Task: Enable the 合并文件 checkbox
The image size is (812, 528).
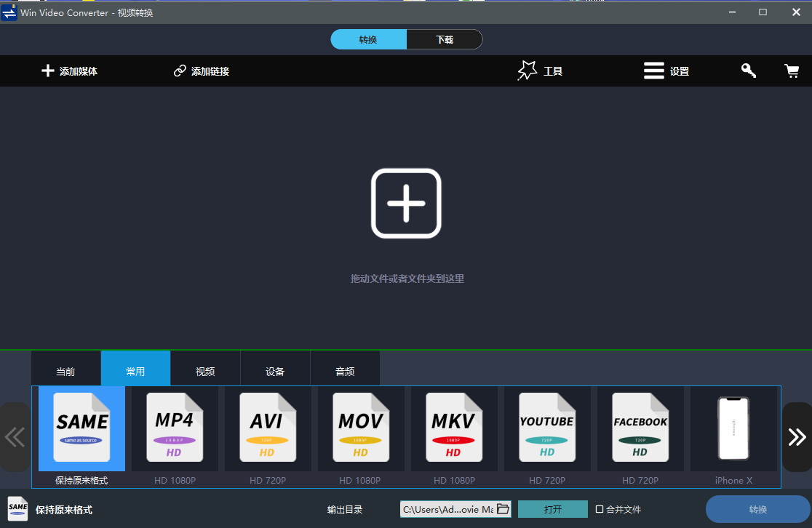Action: [x=600, y=509]
